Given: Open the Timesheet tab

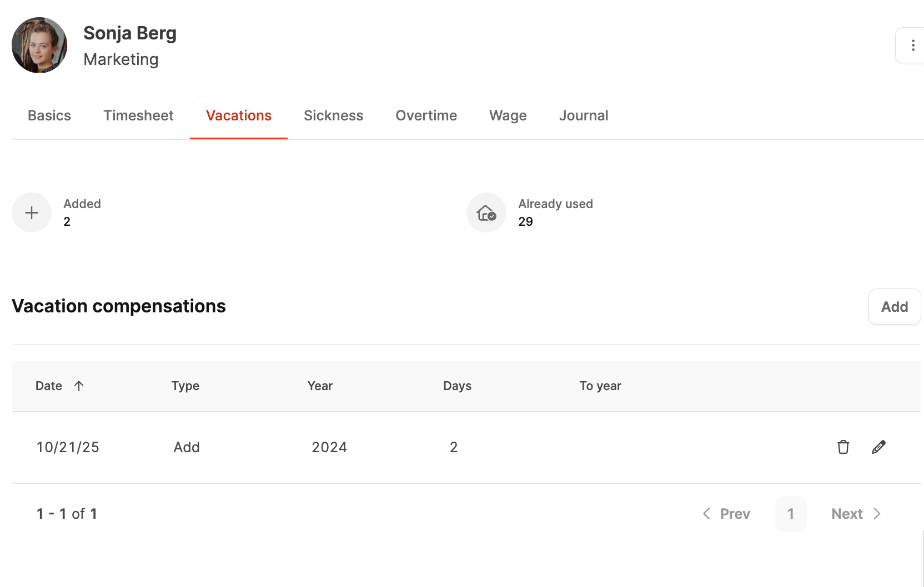Looking at the screenshot, I should (138, 115).
